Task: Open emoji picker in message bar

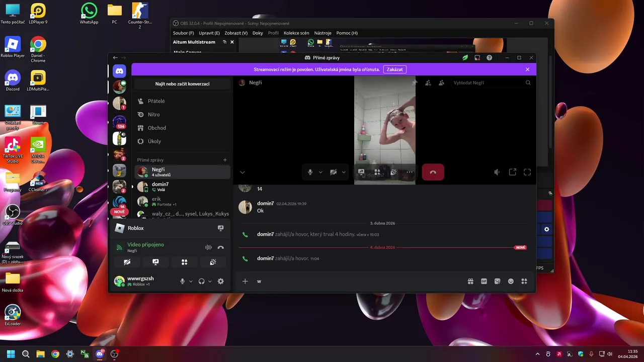Action: tap(511, 282)
